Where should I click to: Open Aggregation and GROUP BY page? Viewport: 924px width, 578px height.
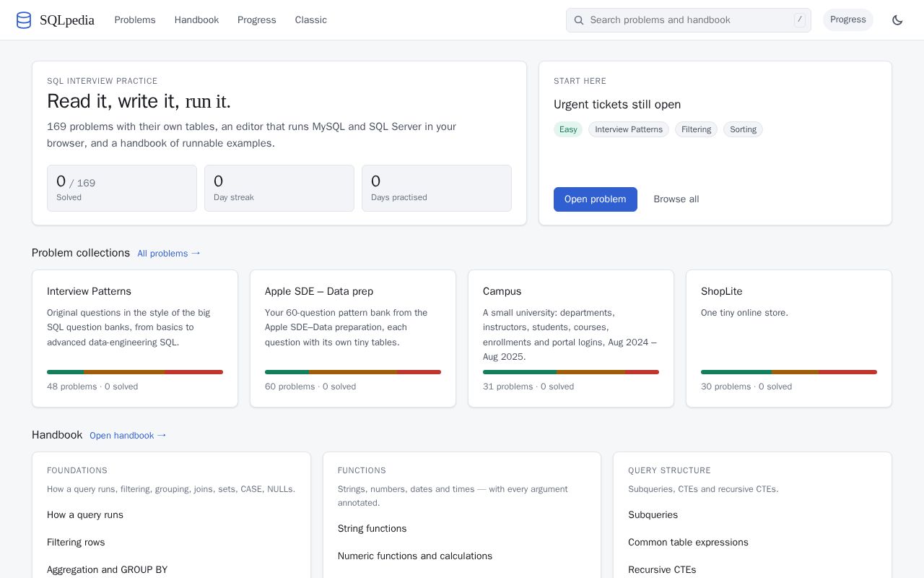click(107, 570)
